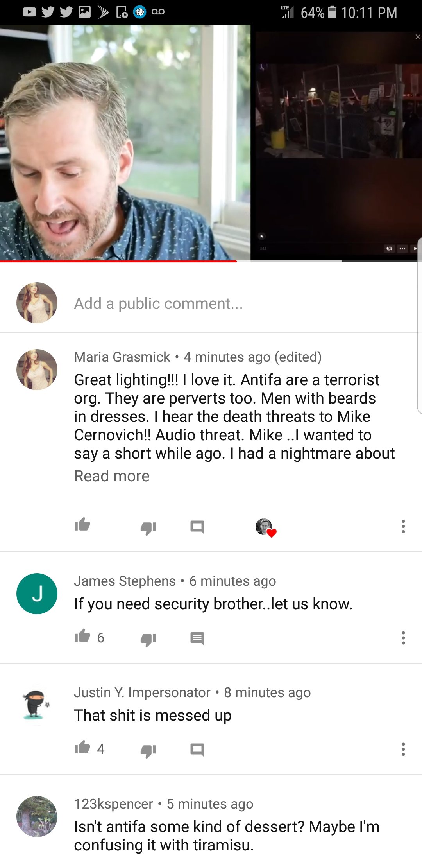Dislike Maria Grasmick's comment
The width and height of the screenshot is (422, 868).
coord(148,528)
